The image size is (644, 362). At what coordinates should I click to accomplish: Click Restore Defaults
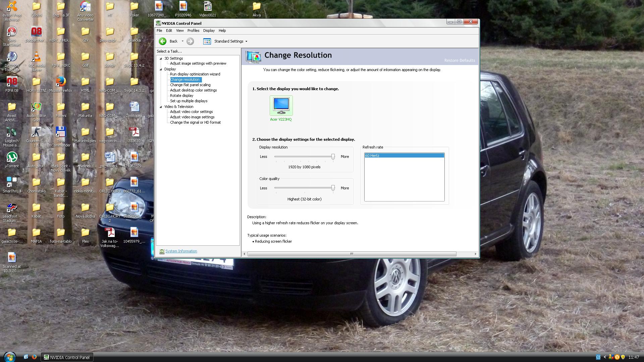point(459,60)
